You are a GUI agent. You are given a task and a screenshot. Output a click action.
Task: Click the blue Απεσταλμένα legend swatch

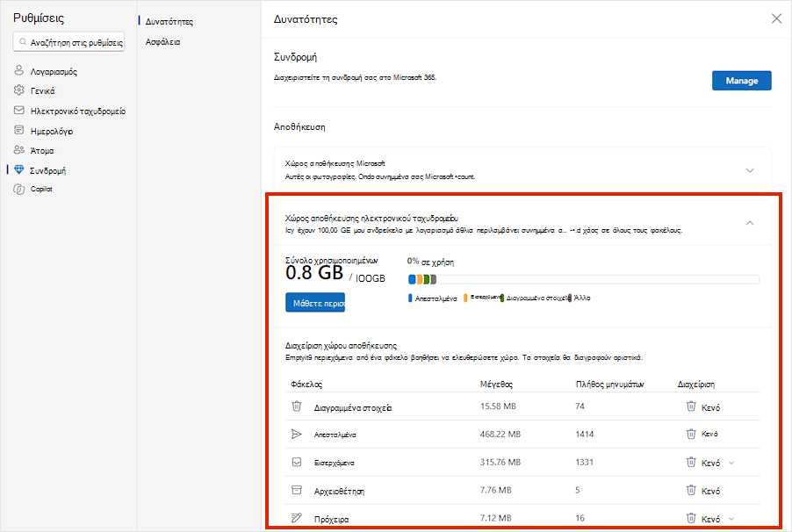coord(410,298)
